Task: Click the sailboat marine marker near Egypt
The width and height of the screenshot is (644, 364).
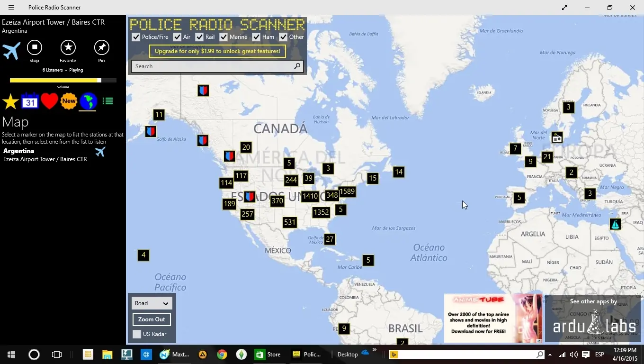Action: pos(615,224)
